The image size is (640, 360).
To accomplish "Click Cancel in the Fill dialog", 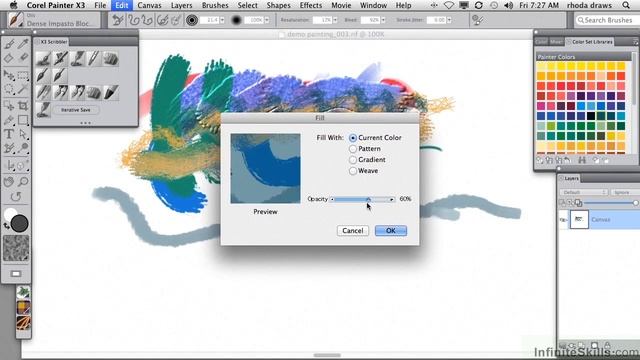I will pos(353,231).
